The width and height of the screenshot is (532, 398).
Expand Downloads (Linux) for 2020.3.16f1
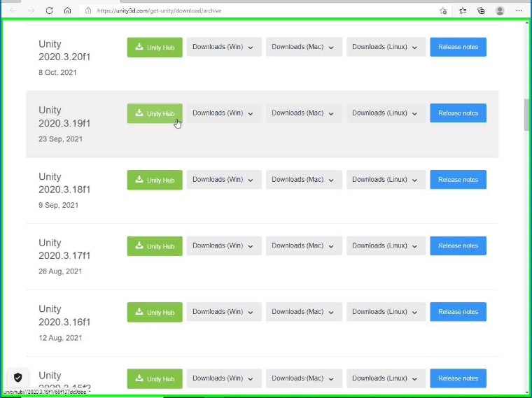coord(386,311)
